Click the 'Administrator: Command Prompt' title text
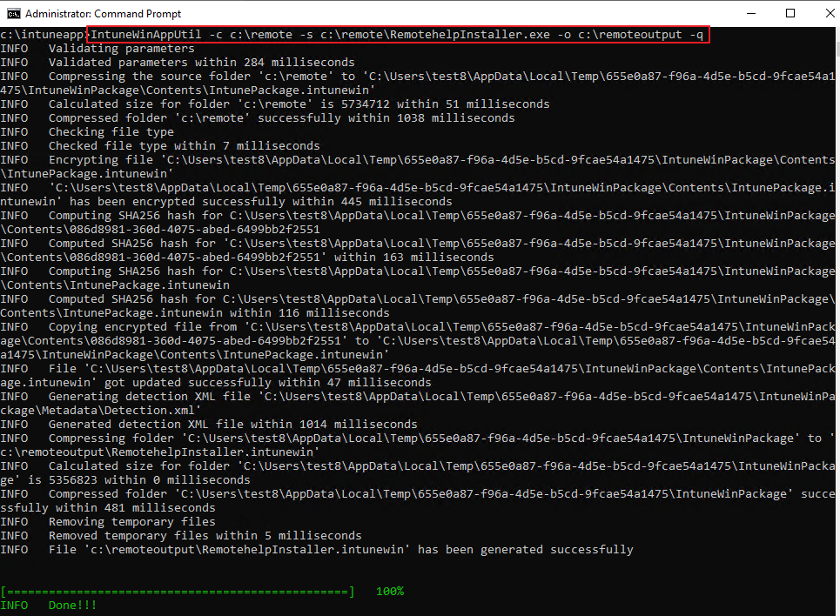 click(103, 14)
